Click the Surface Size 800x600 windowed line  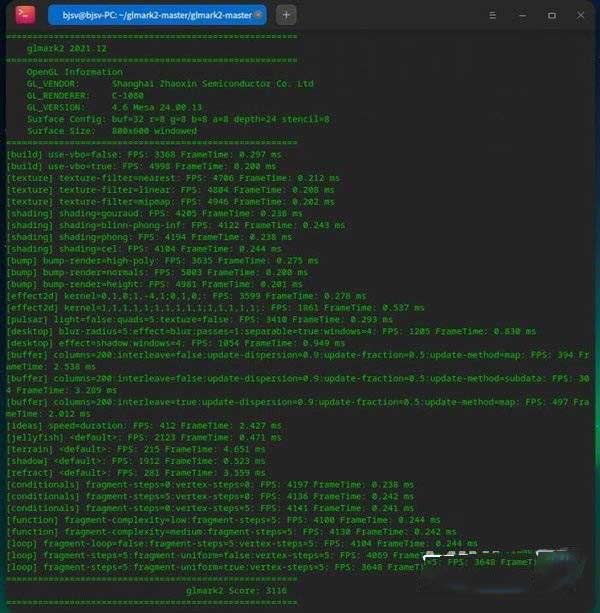coord(112,131)
